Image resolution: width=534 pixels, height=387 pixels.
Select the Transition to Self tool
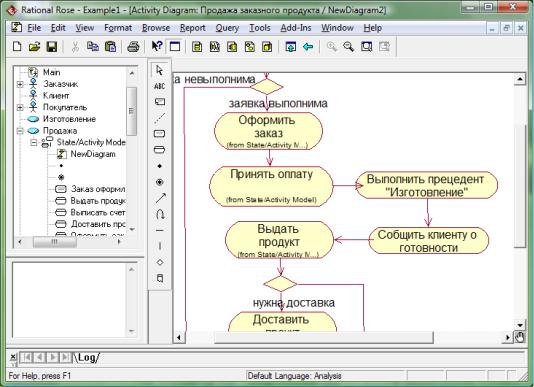[x=160, y=214]
